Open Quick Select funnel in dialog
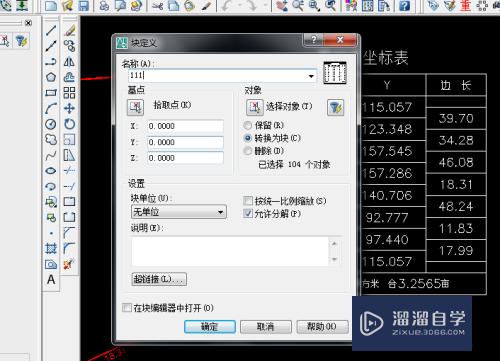 tap(336, 107)
